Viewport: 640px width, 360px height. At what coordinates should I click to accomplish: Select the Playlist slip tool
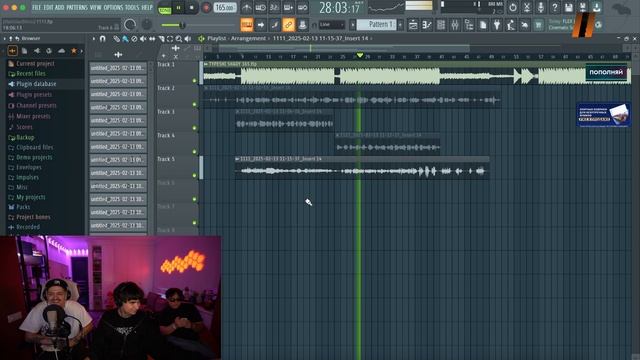click(152, 39)
